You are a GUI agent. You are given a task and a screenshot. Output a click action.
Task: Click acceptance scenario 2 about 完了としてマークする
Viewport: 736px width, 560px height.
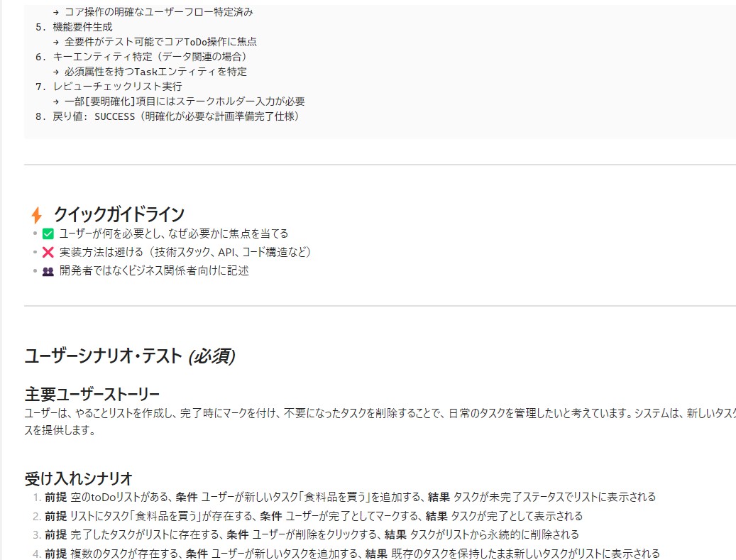pyautogui.click(x=314, y=516)
